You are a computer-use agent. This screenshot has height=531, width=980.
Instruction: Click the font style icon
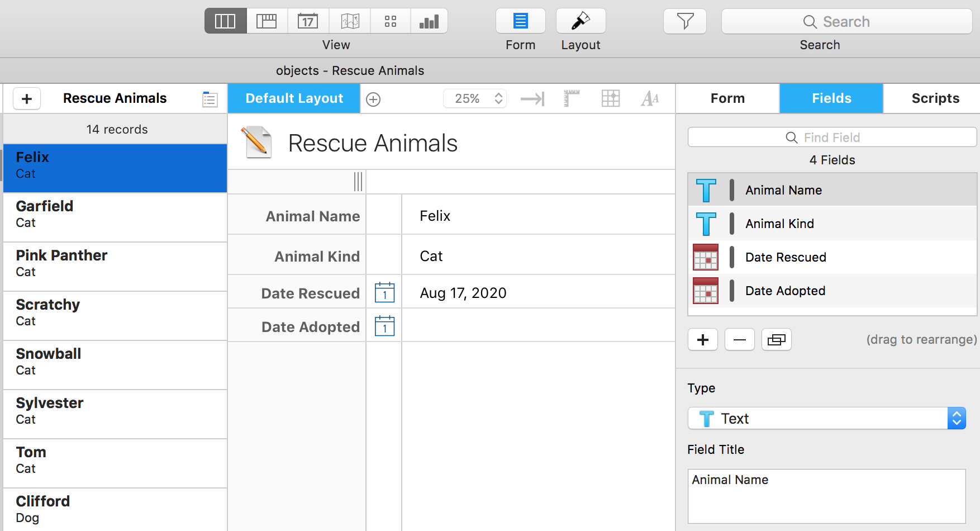(650, 99)
